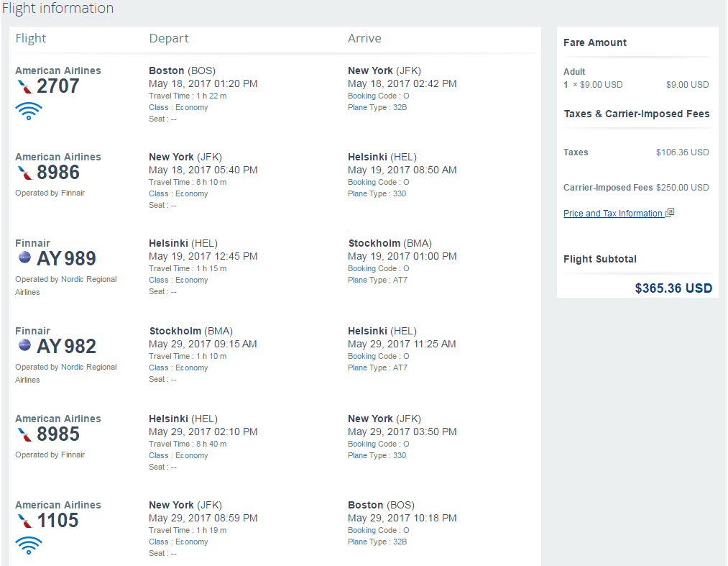Click 'Plane Type : AT7' for AY 989
The width and height of the screenshot is (728, 566).
377,280
